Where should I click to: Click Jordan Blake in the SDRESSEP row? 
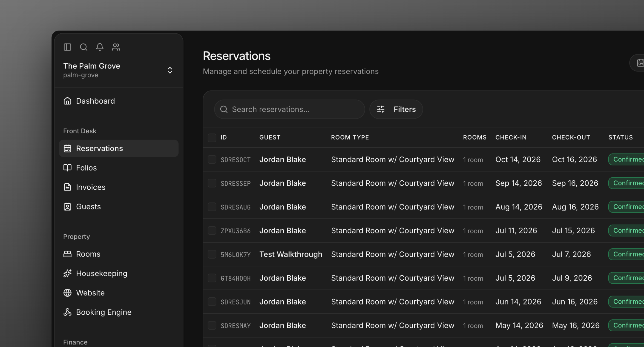point(282,183)
